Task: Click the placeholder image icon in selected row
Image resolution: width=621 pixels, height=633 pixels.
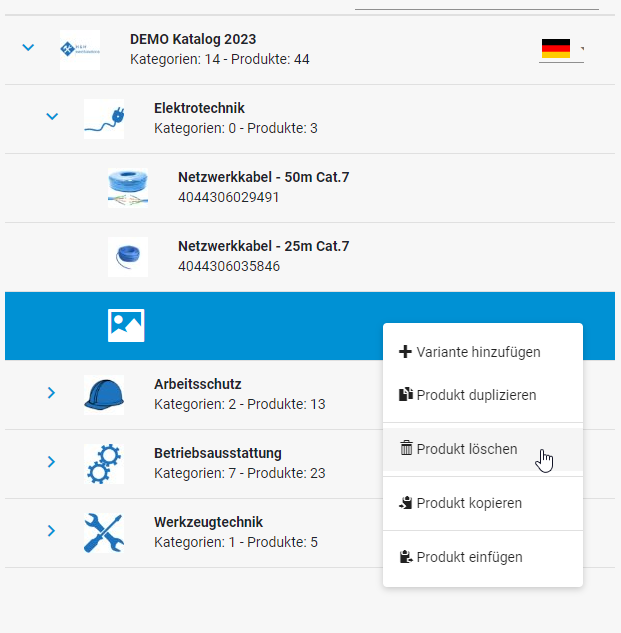Action: (x=126, y=325)
